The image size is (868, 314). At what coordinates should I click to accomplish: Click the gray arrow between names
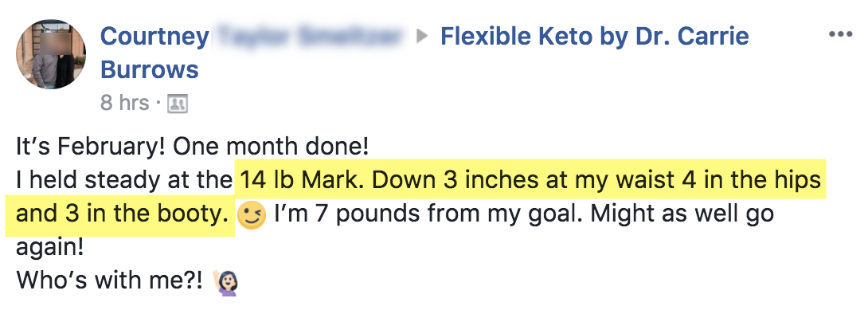click(422, 37)
